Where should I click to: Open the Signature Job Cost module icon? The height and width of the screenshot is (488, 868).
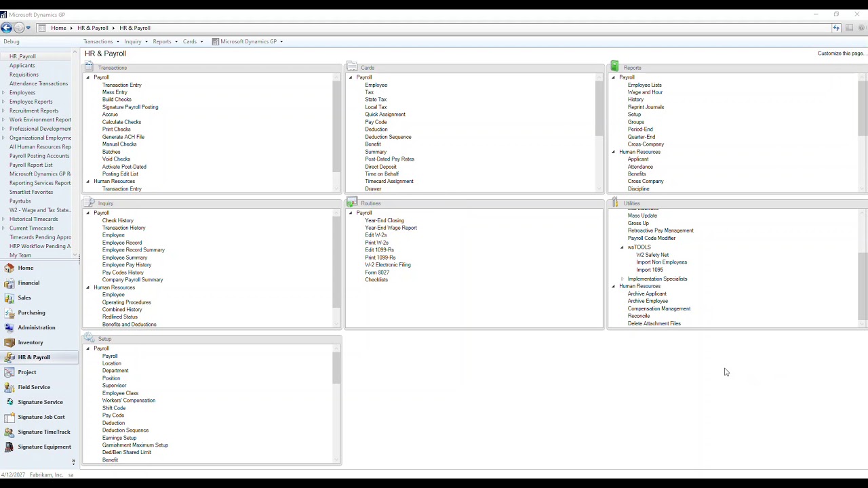pos(9,417)
